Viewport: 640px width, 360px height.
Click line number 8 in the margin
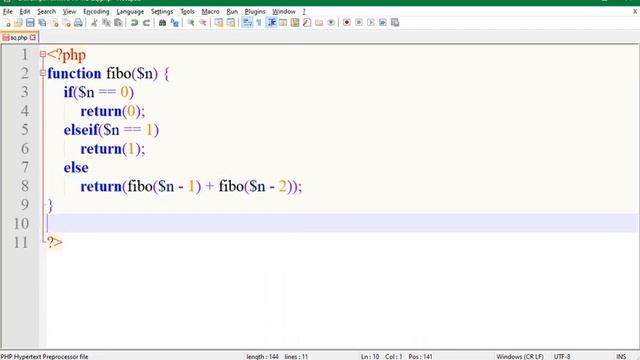point(25,186)
